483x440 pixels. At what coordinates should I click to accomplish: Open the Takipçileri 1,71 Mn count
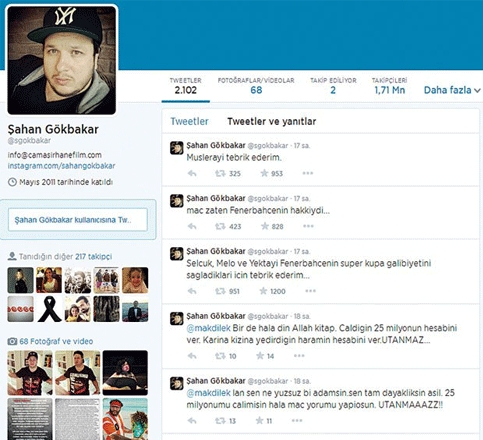pos(389,86)
